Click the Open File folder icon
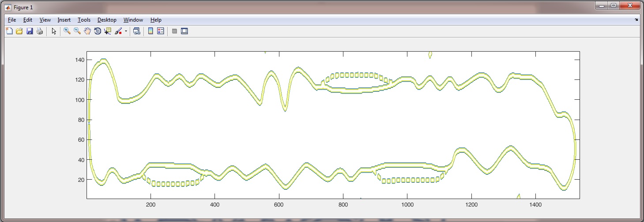This screenshot has height=222, width=644. point(19,31)
